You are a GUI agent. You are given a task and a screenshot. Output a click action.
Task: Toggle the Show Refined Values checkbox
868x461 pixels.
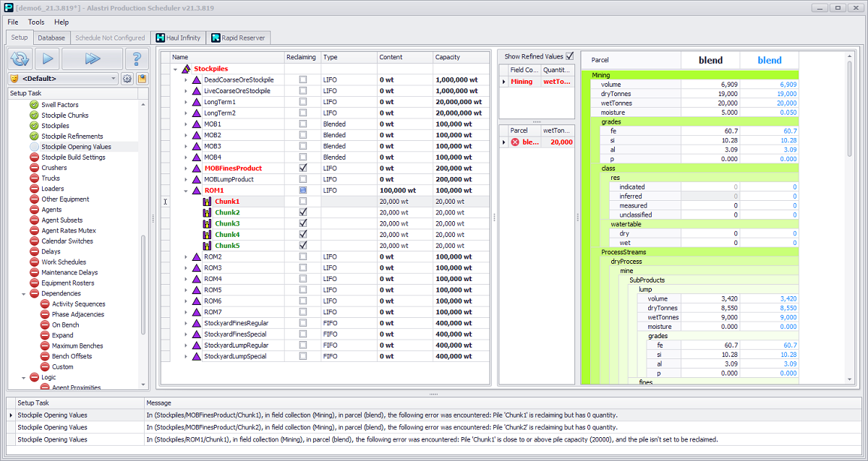click(x=569, y=56)
